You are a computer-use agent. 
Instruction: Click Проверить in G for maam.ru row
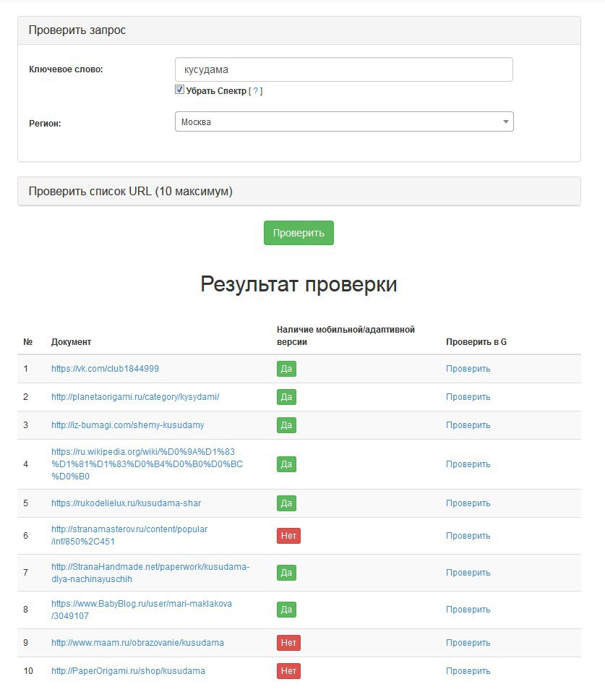468,643
